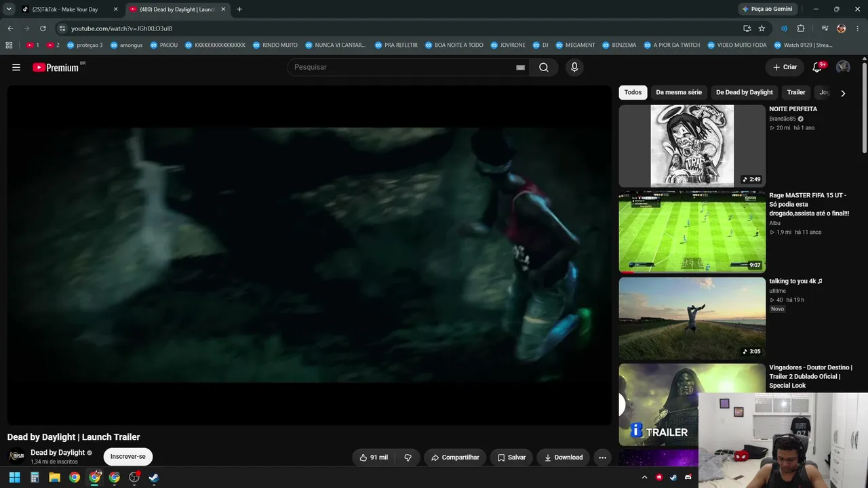The height and width of the screenshot is (488, 868).
Task: Open the 'amongus' bookmark
Action: (x=126, y=45)
